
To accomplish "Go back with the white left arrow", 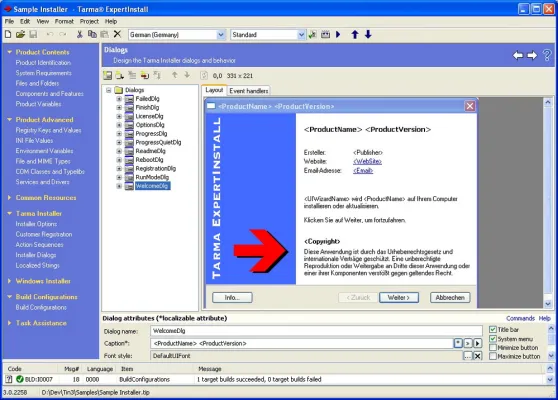I will 518,55.
